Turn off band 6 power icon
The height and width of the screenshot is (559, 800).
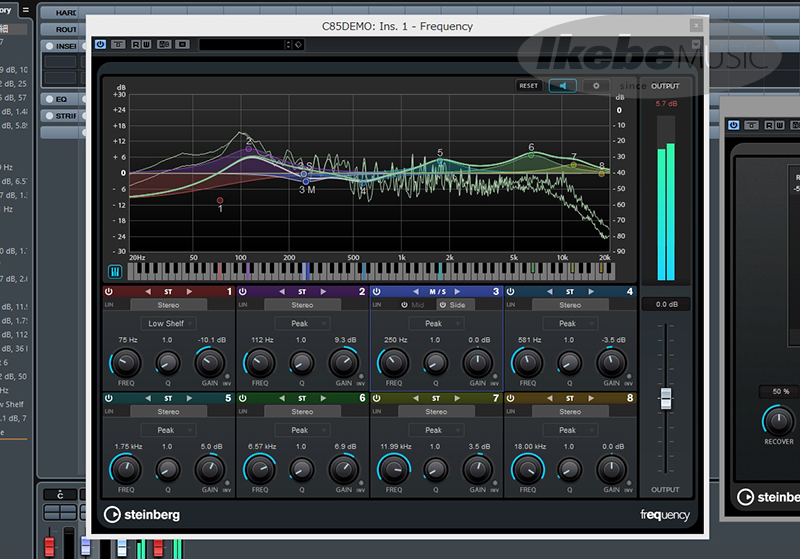tap(241, 398)
